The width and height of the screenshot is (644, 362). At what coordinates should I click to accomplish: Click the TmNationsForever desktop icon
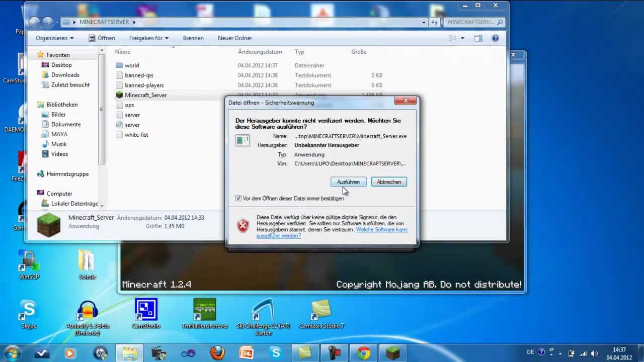205,314
